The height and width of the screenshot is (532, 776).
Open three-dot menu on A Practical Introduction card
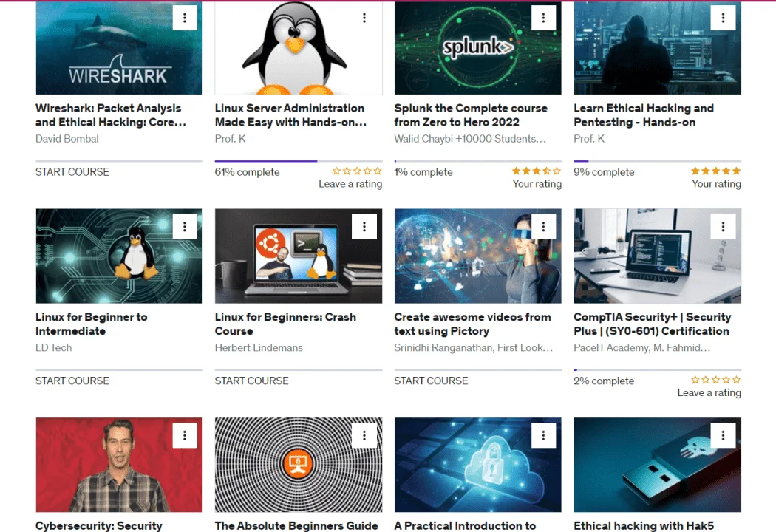click(543, 435)
